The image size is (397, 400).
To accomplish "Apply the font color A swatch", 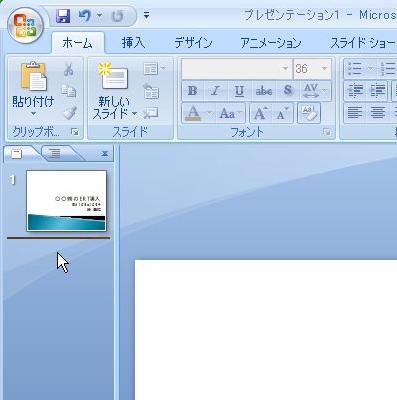I will click(194, 113).
